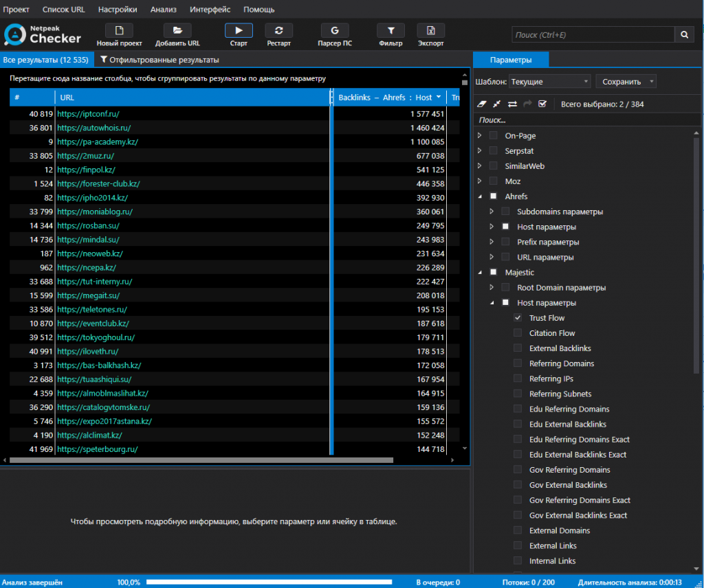Open the https://iptconf.ru/ link
The width and height of the screenshot is (704, 588).
pyautogui.click(x=88, y=114)
